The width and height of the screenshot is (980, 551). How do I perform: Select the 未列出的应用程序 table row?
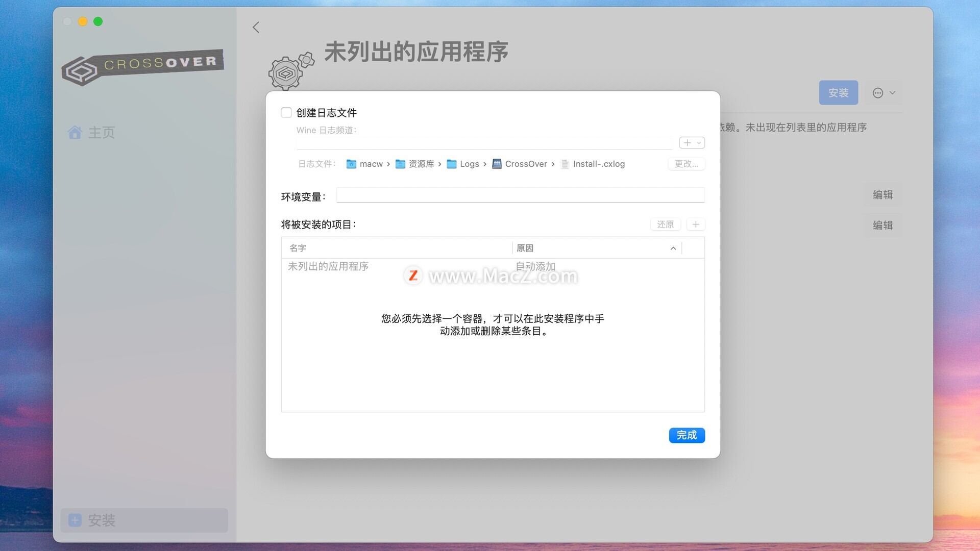493,266
